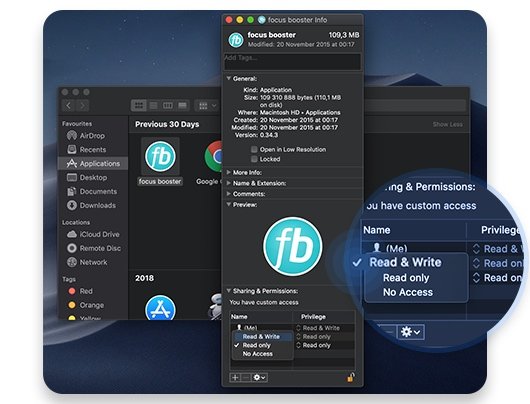Go back in Finder window
The height and width of the screenshot is (404, 530).
(69, 105)
